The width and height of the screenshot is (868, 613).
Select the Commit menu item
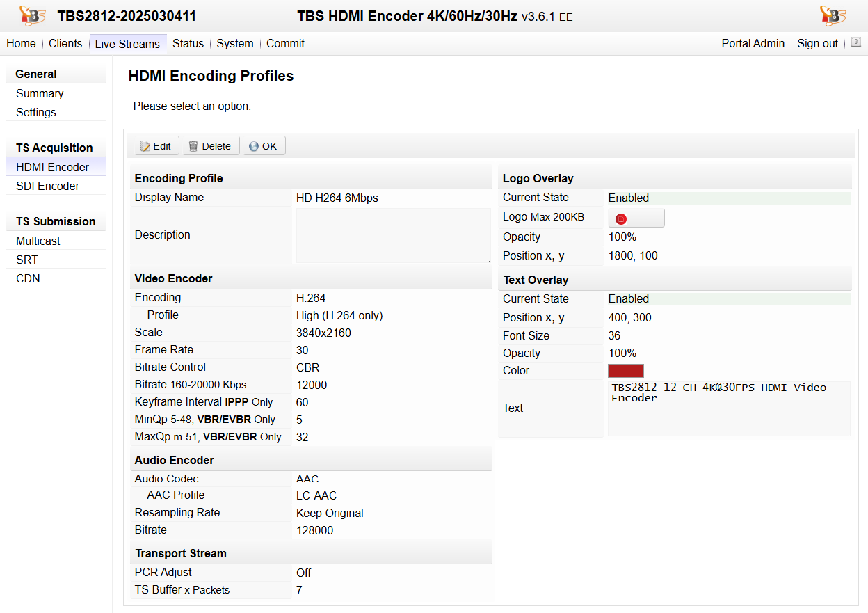click(285, 43)
